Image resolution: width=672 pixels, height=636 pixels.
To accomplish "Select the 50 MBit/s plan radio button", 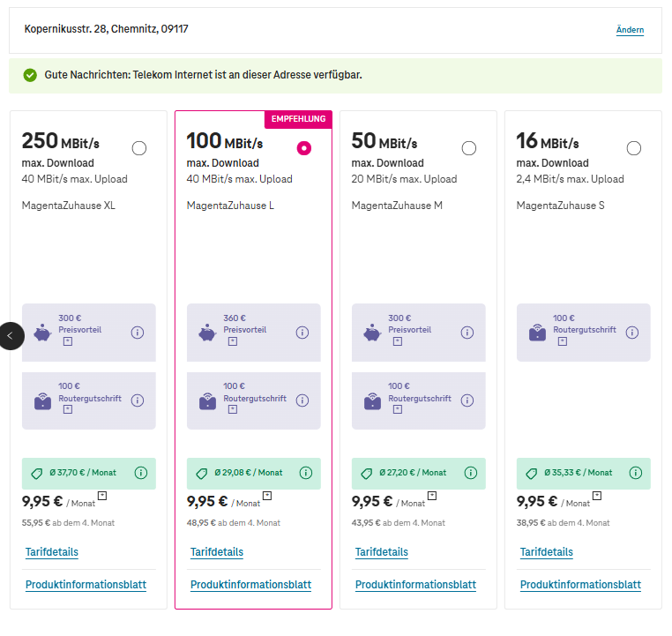I will click(469, 148).
